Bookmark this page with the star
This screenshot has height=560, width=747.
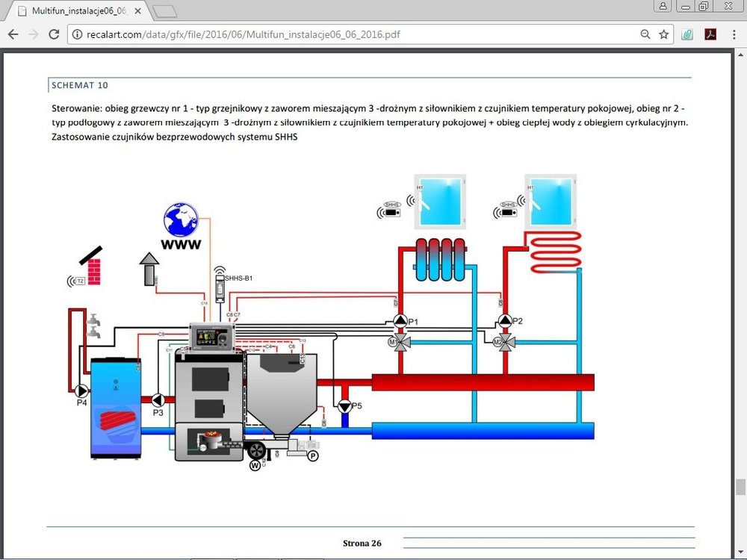point(663,34)
